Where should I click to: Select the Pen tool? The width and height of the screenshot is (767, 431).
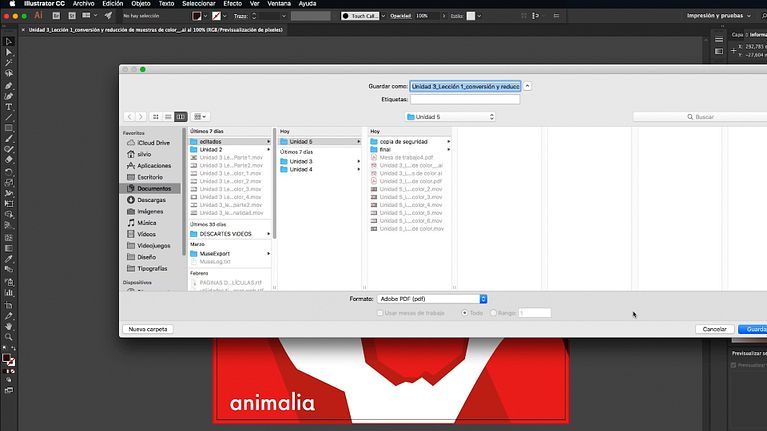(x=8, y=86)
